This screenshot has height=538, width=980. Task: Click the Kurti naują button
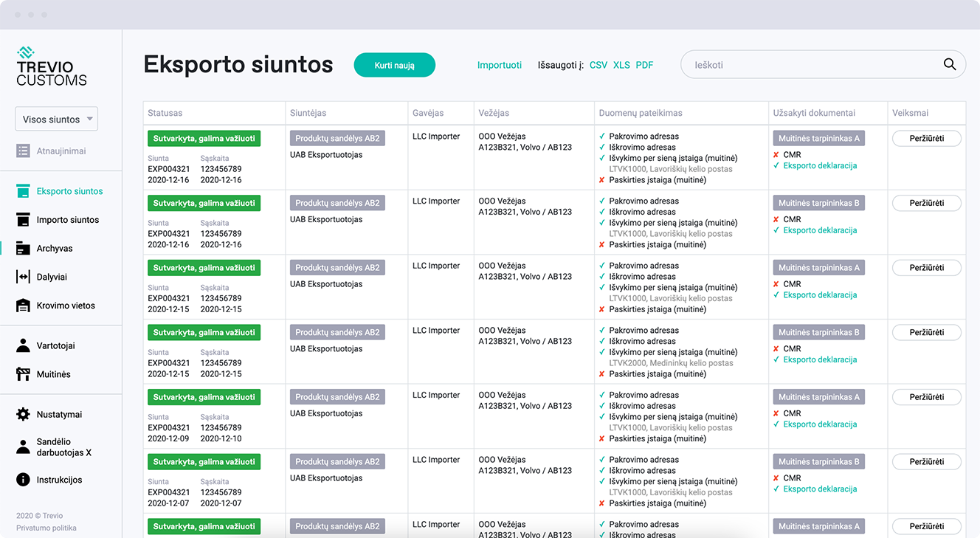tap(395, 65)
